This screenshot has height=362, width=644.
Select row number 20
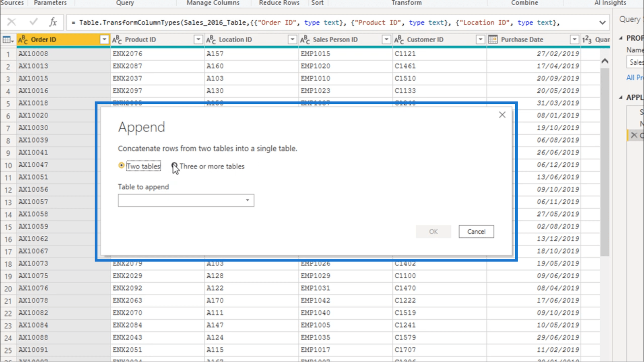point(8,288)
